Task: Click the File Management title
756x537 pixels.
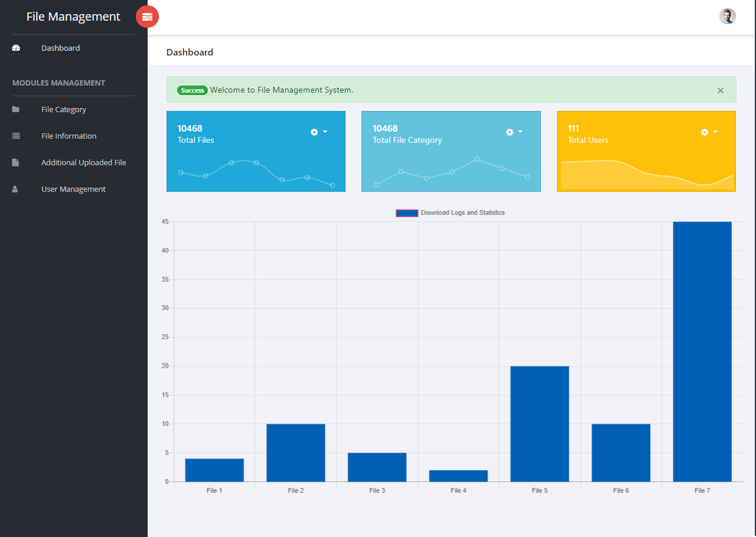Action: click(73, 17)
